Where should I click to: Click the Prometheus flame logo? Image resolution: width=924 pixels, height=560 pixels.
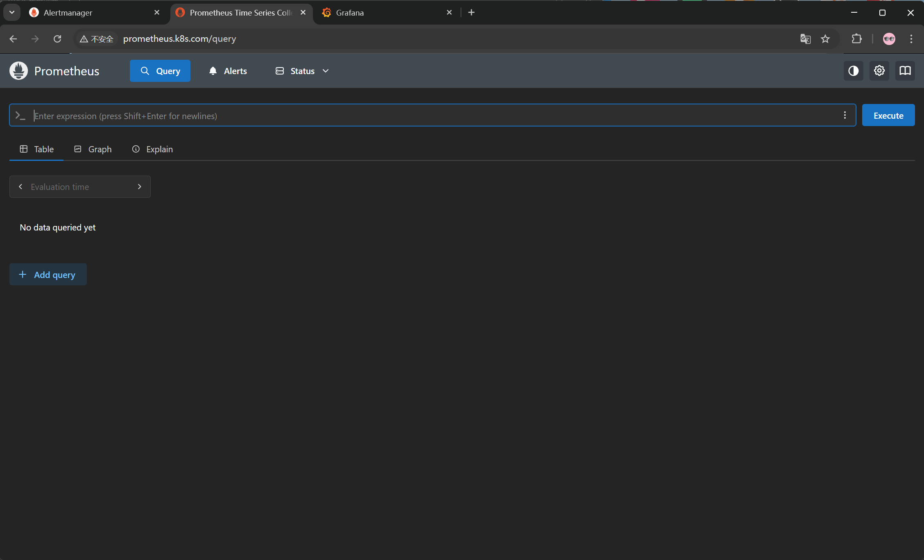point(18,71)
